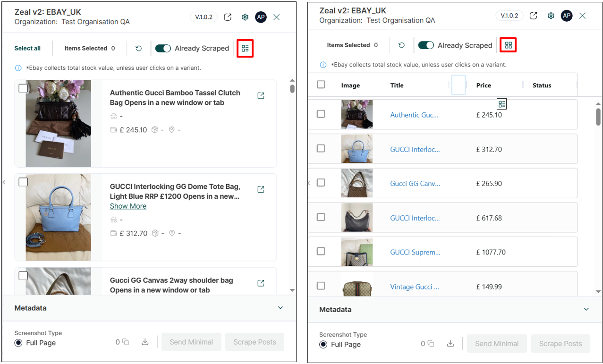Click collapse arrow on left panel edge
The width and height of the screenshot is (603, 364).
point(4,182)
